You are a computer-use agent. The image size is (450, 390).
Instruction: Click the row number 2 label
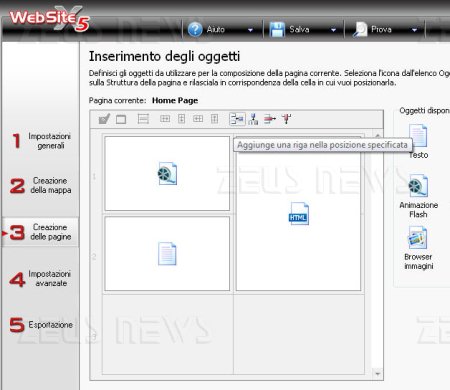94,256
